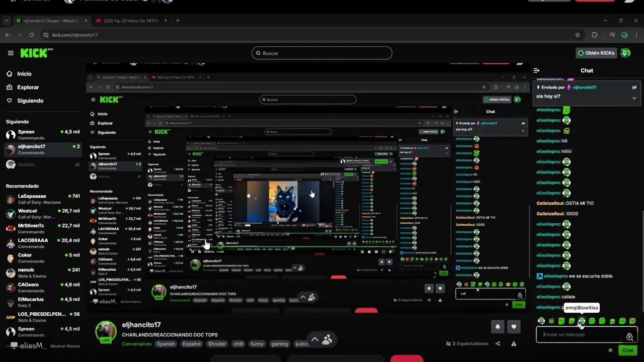Open the hamburger menu beside the Kick logo

(11, 53)
